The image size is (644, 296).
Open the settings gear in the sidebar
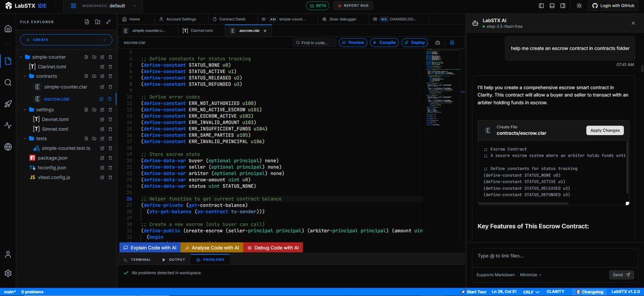pos(8,273)
